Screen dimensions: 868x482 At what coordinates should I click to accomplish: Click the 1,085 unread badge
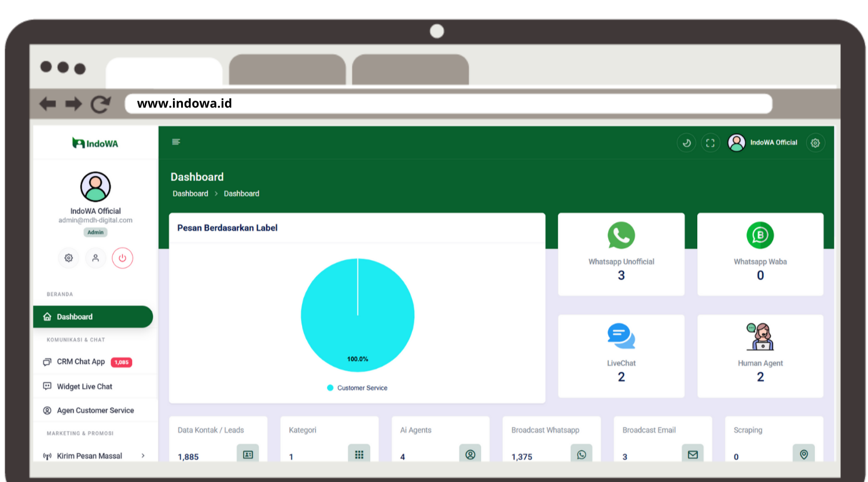click(x=122, y=362)
